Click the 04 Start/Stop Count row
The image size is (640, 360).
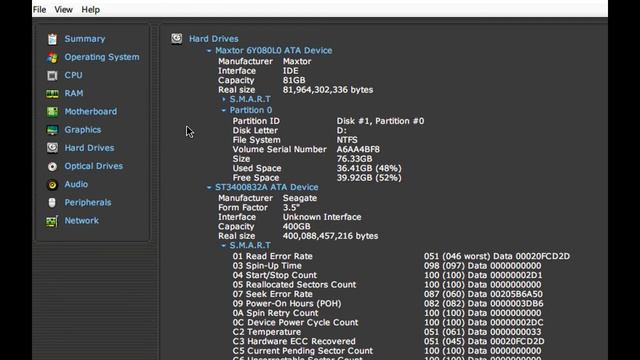click(387, 275)
